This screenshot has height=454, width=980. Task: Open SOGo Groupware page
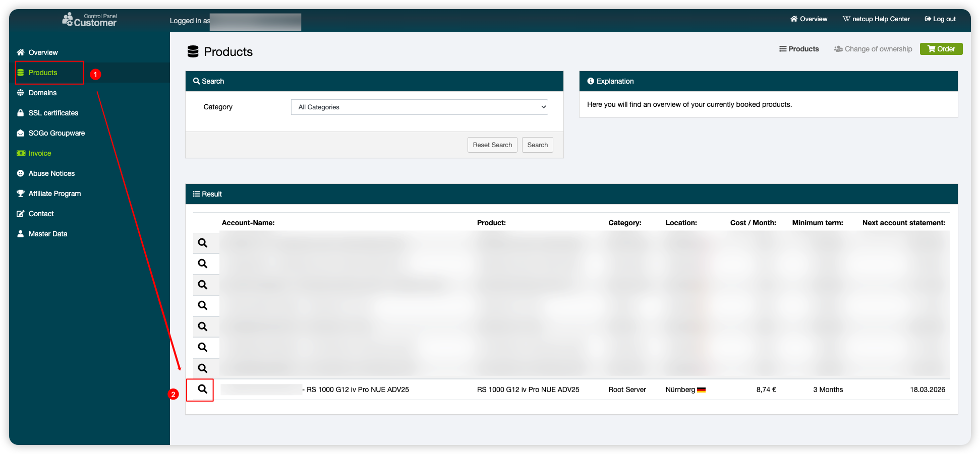click(56, 133)
